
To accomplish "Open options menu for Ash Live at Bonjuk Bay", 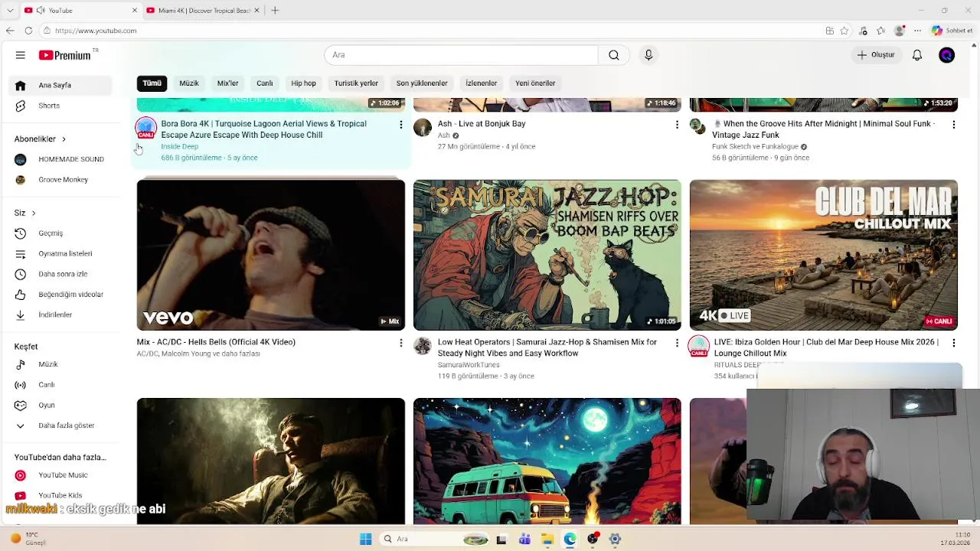I will pos(677,124).
